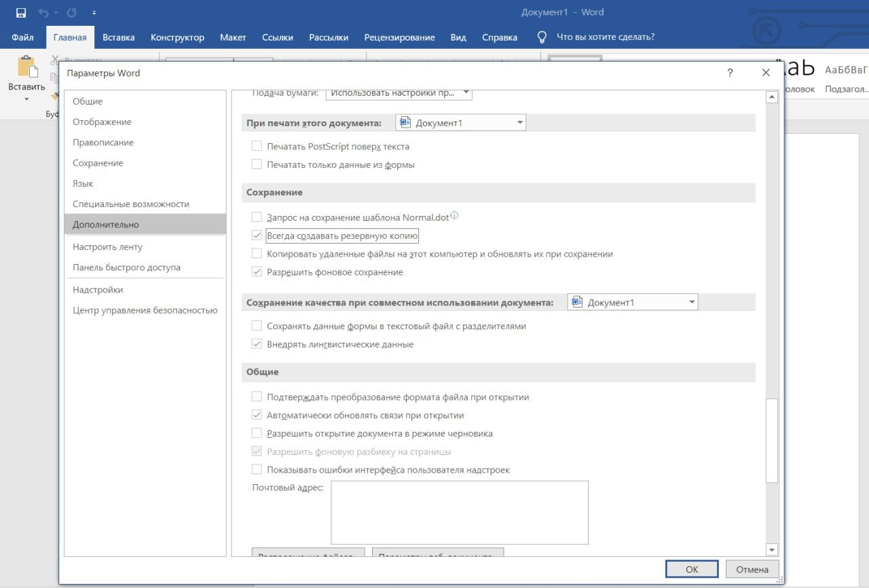Click the Undo arrow icon
This screenshot has height=588, width=869.
pyautogui.click(x=44, y=12)
